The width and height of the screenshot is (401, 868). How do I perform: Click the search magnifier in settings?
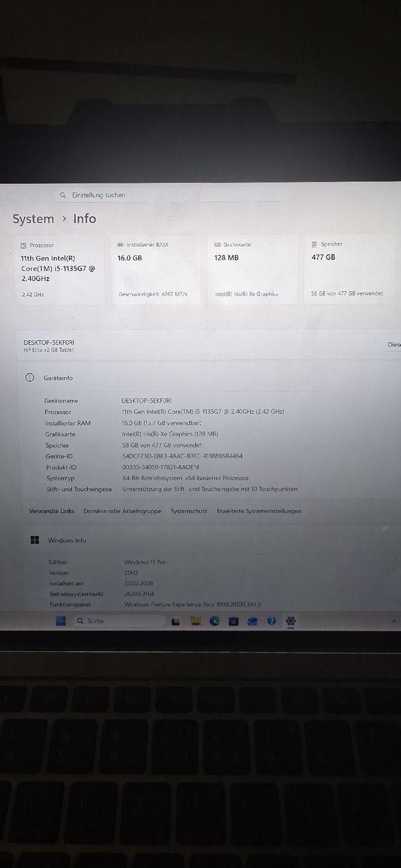(x=63, y=195)
